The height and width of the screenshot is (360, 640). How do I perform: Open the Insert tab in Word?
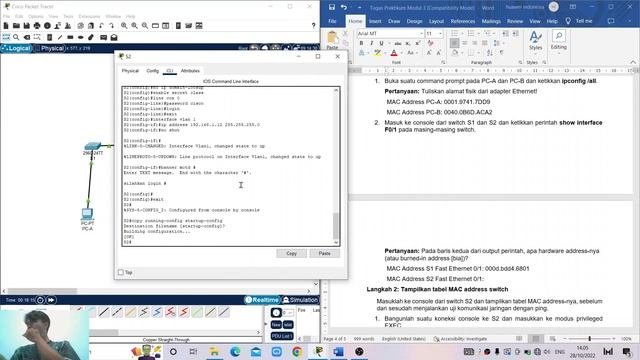375,21
